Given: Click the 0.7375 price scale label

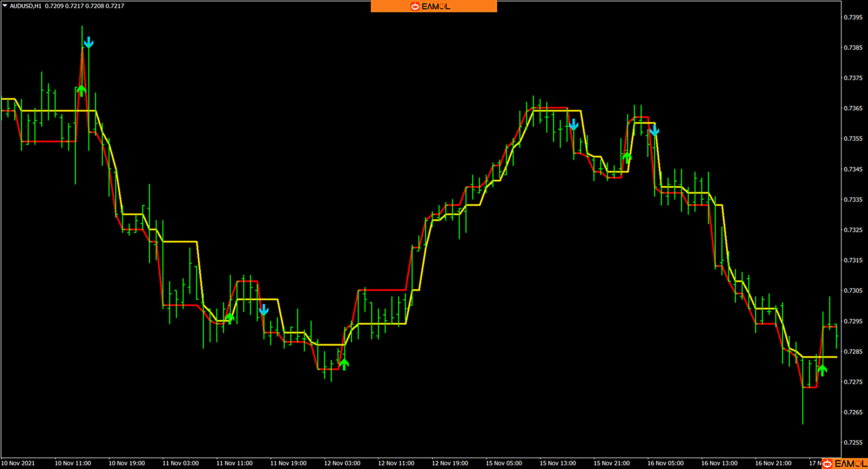Looking at the screenshot, I should point(853,78).
